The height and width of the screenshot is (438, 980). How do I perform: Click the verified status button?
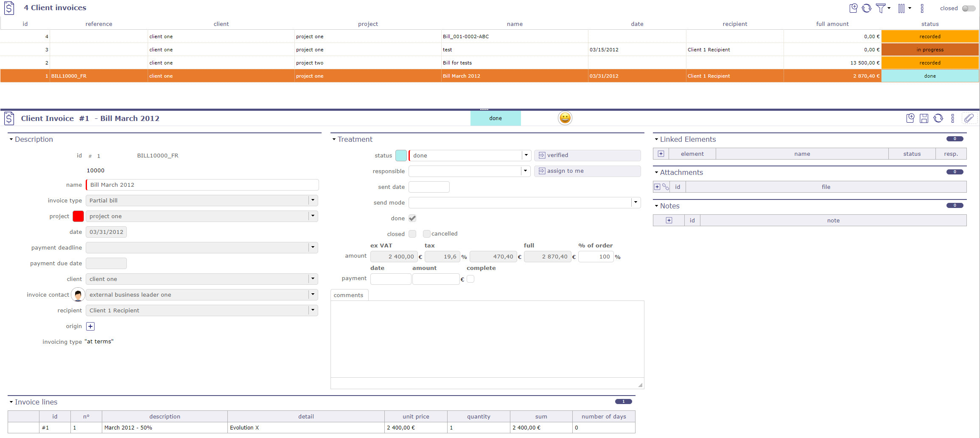(x=587, y=155)
